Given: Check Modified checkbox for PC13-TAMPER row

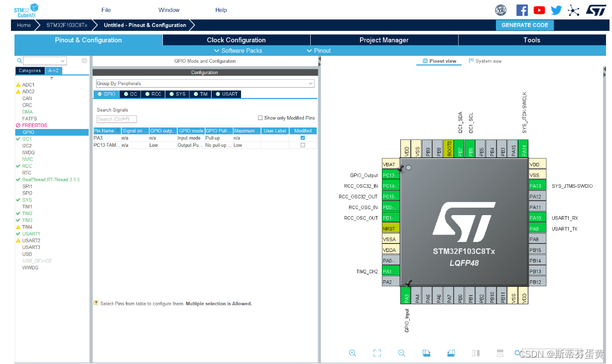Looking at the screenshot, I should coord(303,145).
